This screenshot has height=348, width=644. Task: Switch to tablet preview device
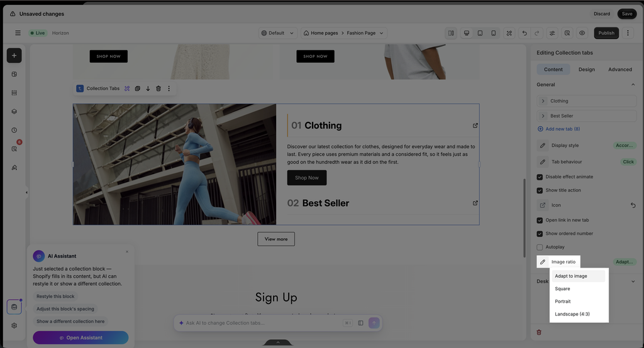click(x=480, y=33)
